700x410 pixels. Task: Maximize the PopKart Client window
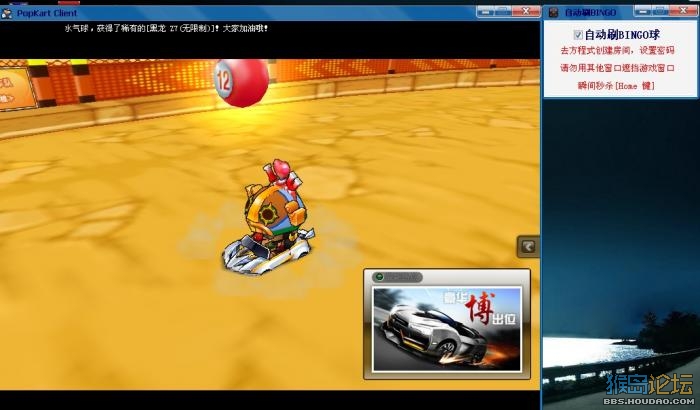[x=503, y=11]
